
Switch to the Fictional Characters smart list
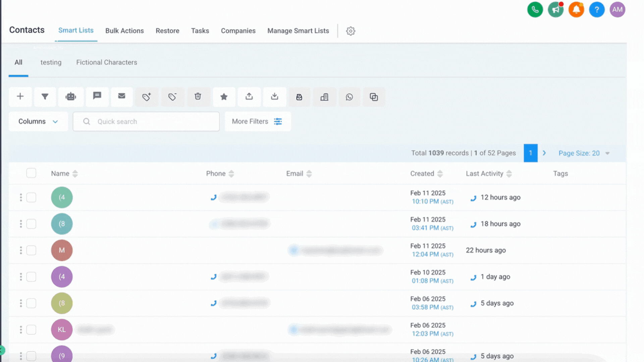tap(106, 62)
